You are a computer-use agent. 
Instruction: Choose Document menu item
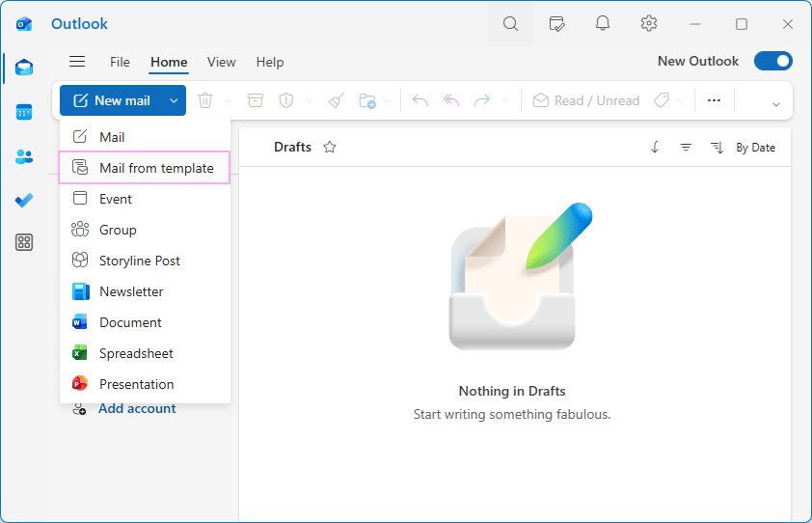point(145,322)
